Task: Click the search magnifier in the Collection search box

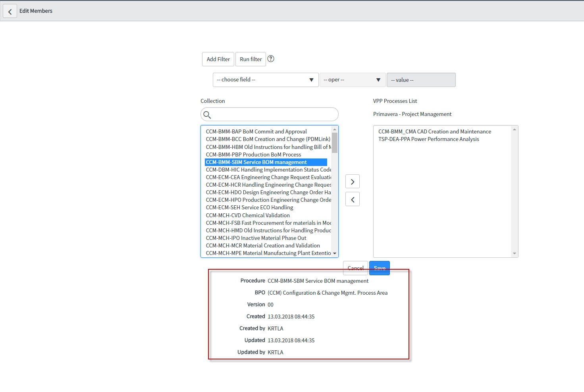Action: pyautogui.click(x=207, y=115)
